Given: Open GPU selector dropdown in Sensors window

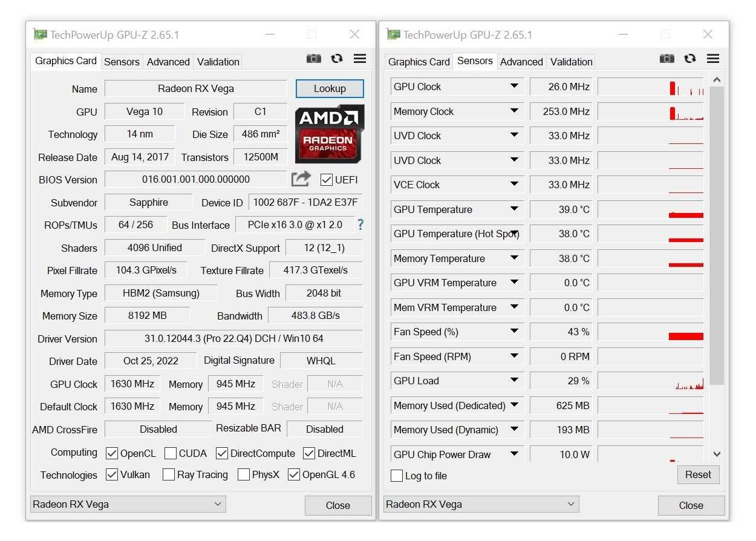Looking at the screenshot, I should pos(481,504).
